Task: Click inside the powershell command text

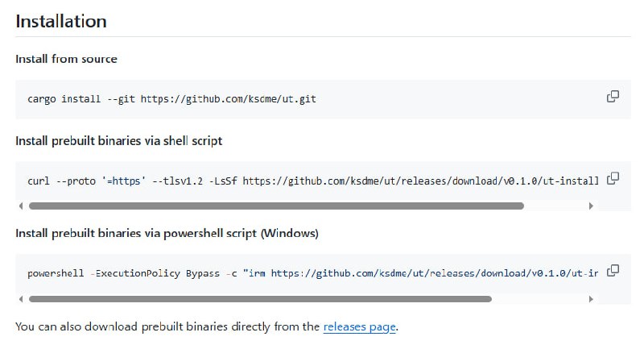Action: click(306, 272)
